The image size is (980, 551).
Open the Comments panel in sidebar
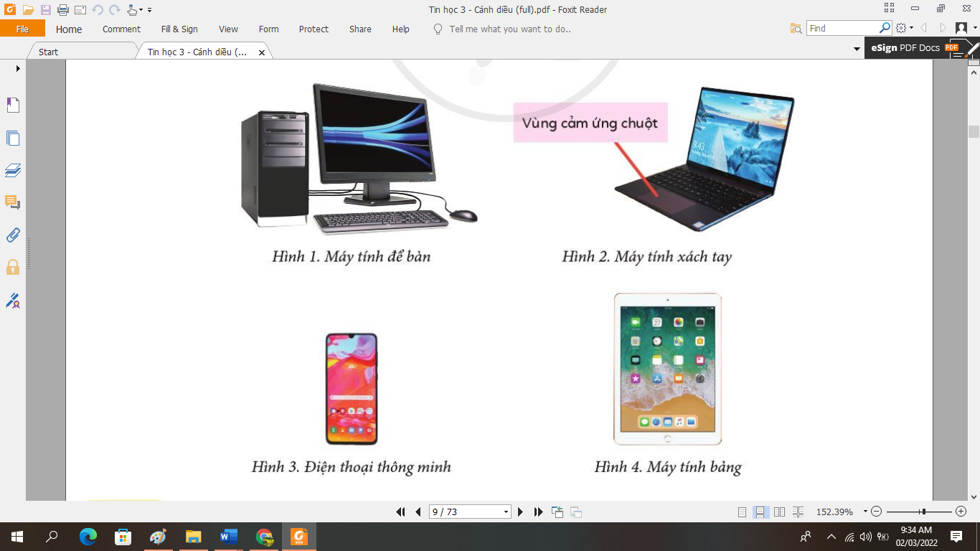tap(13, 202)
